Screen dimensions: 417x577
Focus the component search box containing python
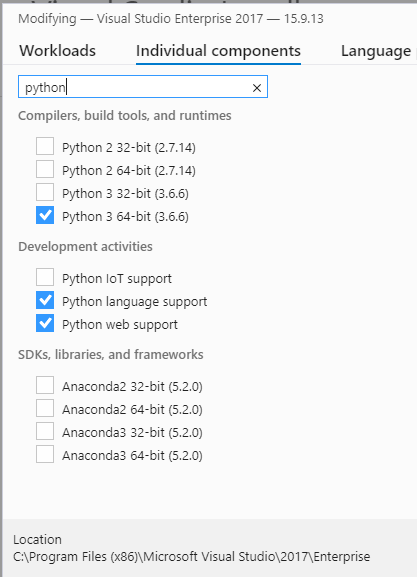[143, 87]
